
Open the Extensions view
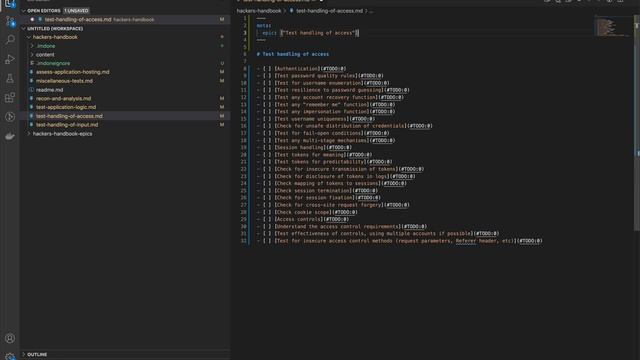coord(10,98)
